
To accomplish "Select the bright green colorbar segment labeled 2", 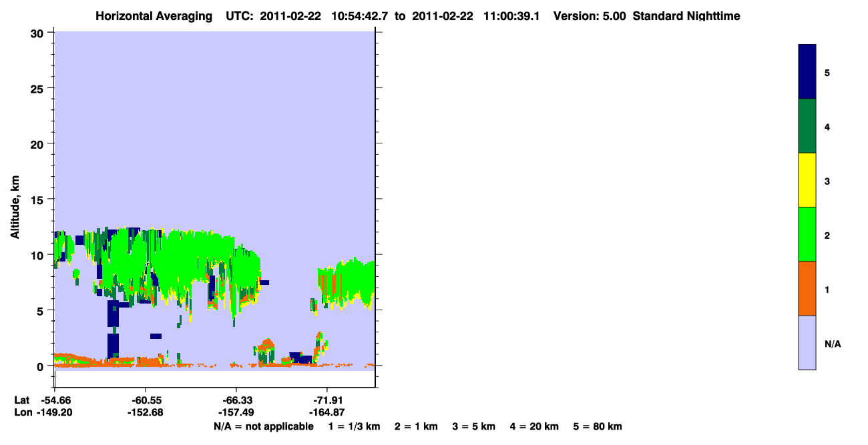I will click(x=807, y=234).
